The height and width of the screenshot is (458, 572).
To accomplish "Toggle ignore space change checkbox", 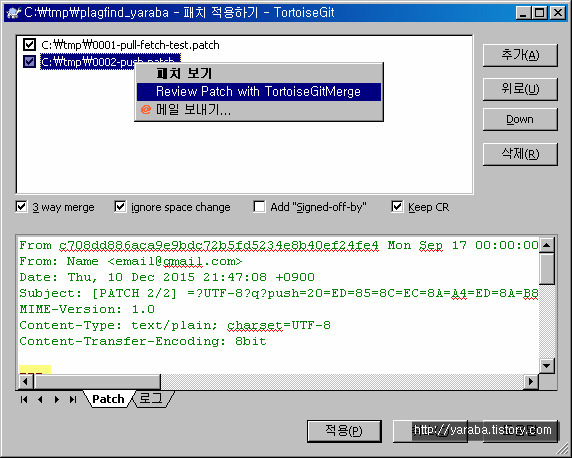I will pos(120,207).
